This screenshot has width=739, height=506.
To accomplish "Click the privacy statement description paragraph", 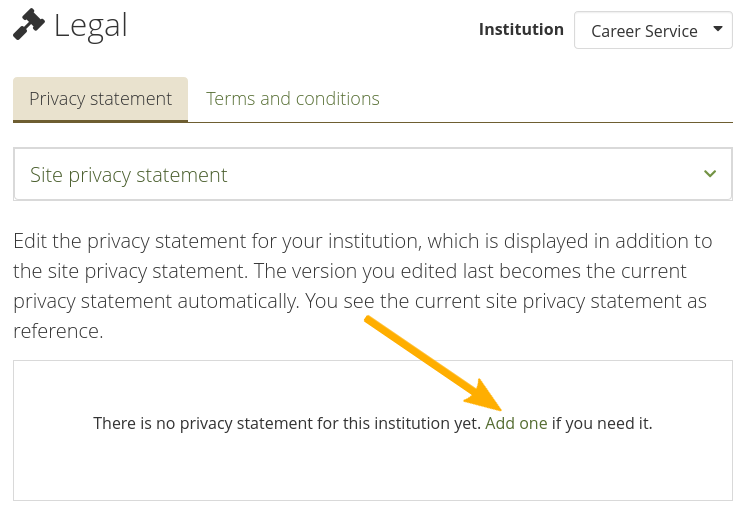I will [362, 285].
